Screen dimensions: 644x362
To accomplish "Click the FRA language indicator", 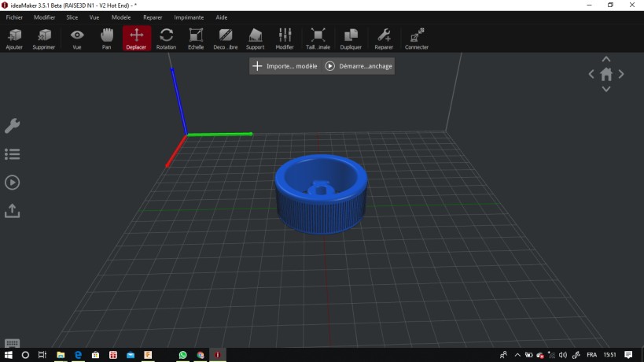I will [x=591, y=355].
